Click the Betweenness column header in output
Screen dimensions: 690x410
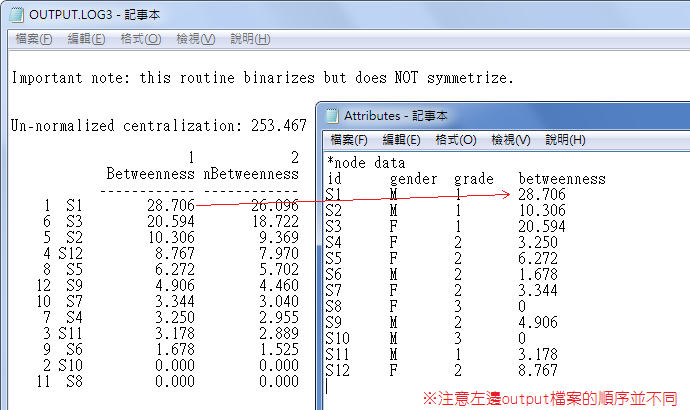point(150,174)
